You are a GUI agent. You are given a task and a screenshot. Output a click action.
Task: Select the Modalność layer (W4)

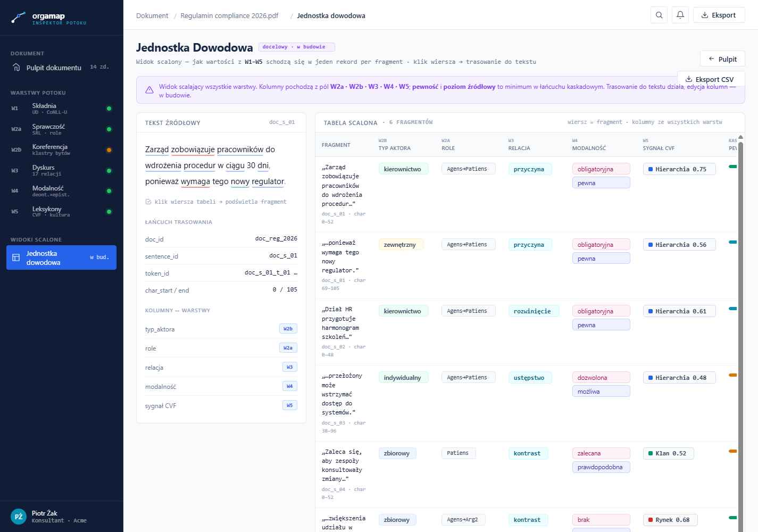(61, 191)
